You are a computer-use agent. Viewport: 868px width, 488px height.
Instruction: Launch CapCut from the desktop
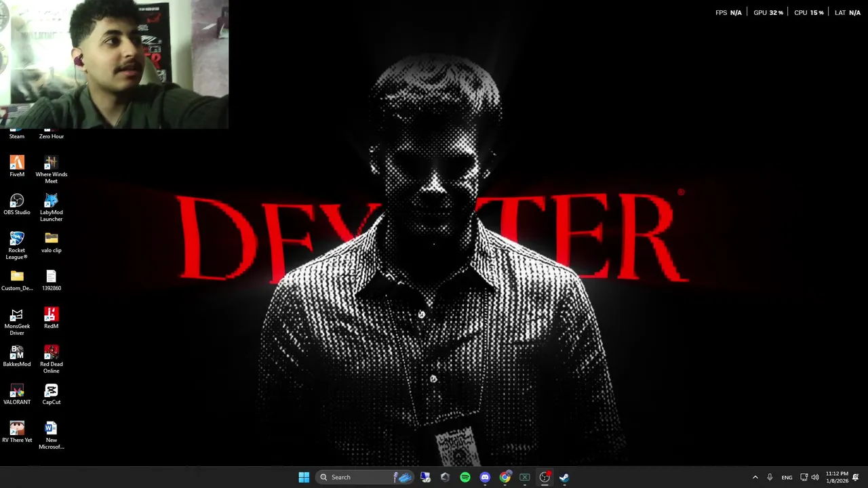click(x=52, y=394)
